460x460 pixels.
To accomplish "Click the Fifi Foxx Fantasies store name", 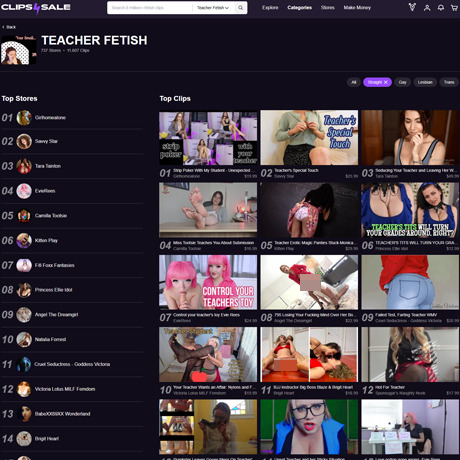I will [55, 265].
